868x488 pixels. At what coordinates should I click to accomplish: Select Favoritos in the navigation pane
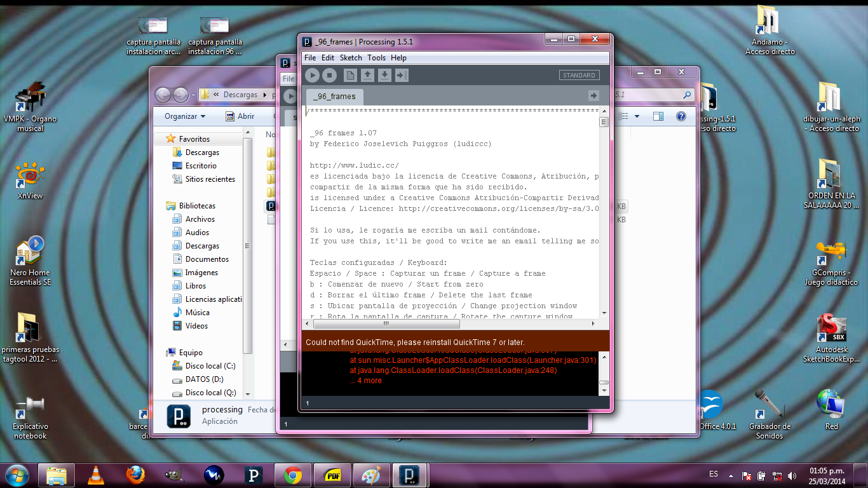point(194,139)
